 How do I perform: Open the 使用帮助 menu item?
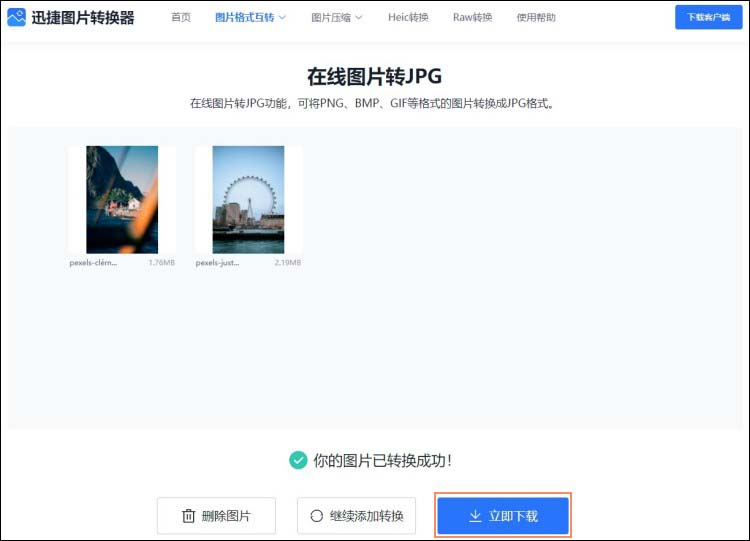pos(536,18)
